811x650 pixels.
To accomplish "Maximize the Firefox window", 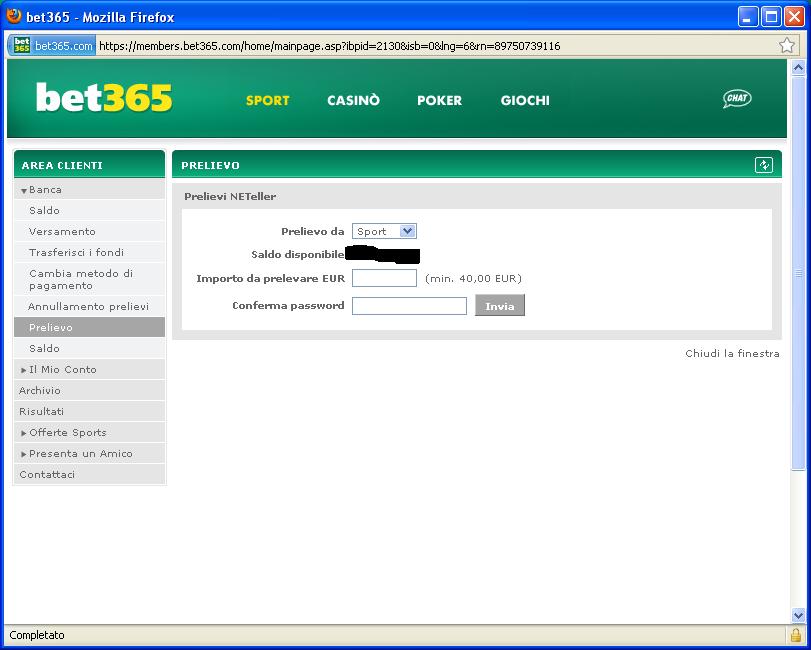I will [771, 17].
